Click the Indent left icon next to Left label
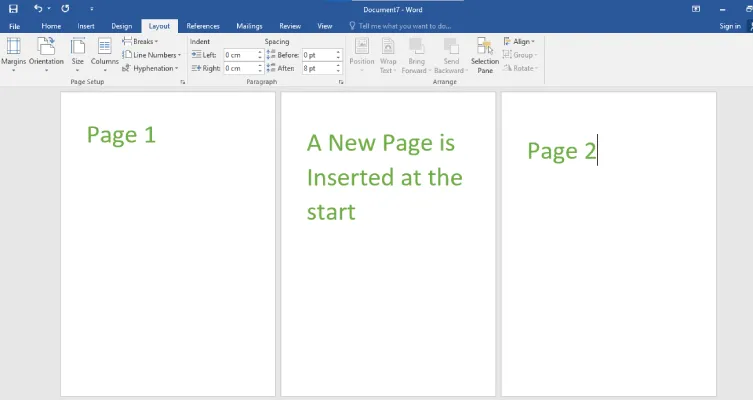Screen dimensions: 753x400 (x=196, y=55)
